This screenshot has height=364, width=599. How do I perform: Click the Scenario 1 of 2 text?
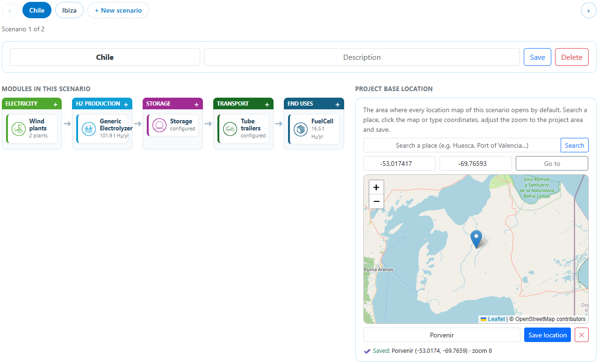(x=23, y=29)
